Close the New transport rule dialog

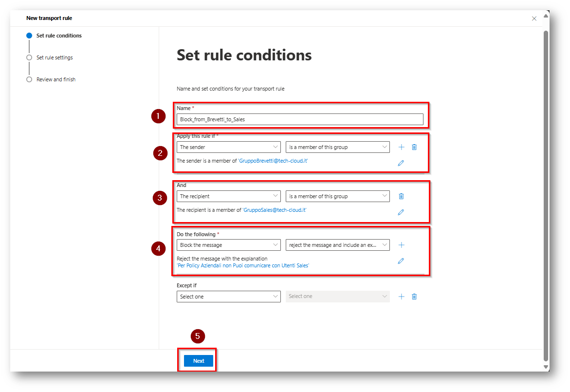(x=534, y=19)
